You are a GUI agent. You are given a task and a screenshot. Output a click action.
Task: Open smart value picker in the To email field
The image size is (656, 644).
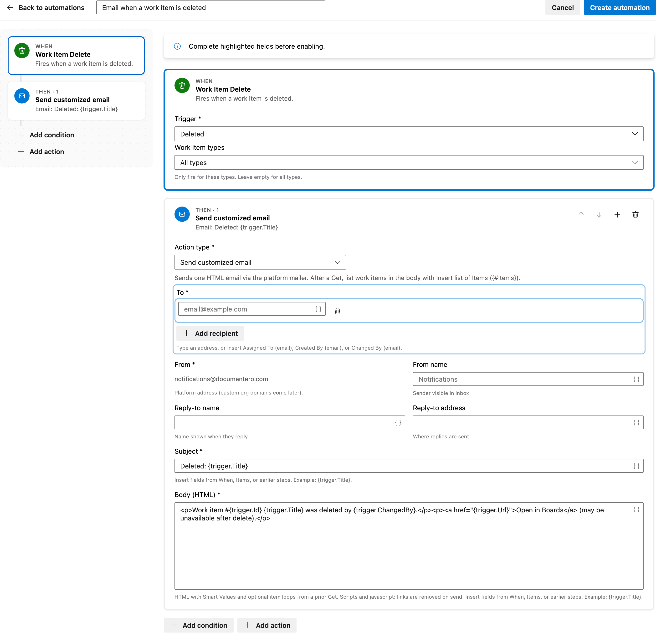click(x=318, y=309)
